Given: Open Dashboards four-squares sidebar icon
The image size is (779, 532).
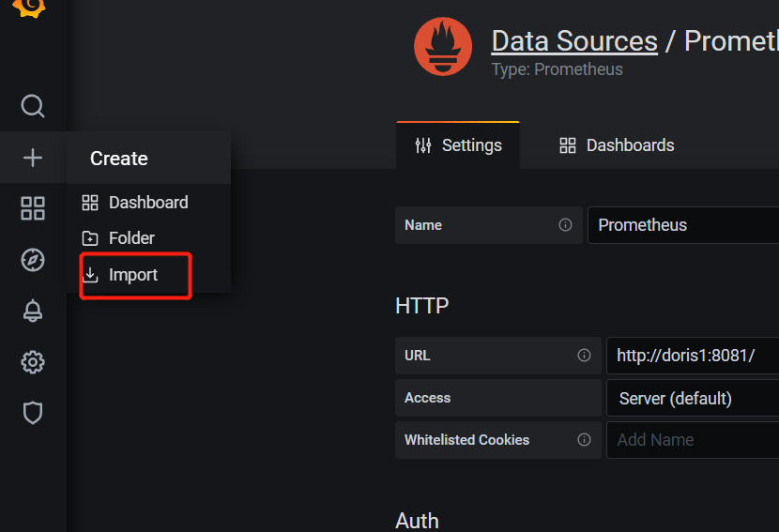Looking at the screenshot, I should click(33, 208).
